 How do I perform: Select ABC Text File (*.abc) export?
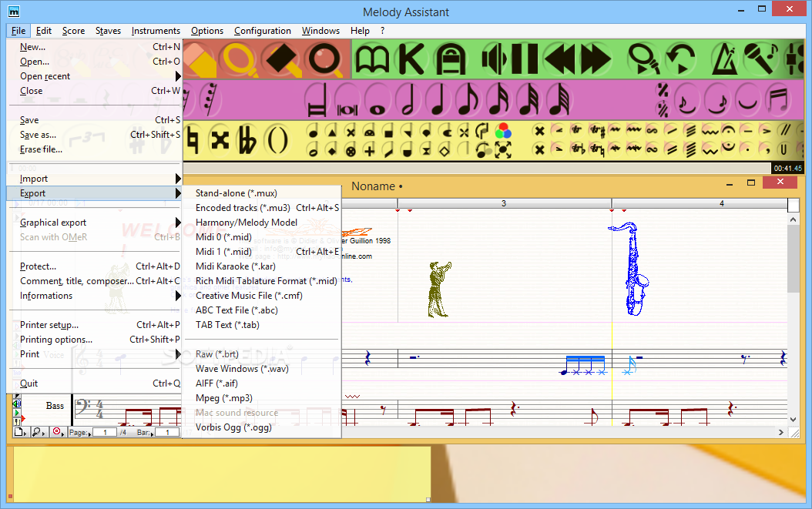pyautogui.click(x=261, y=310)
